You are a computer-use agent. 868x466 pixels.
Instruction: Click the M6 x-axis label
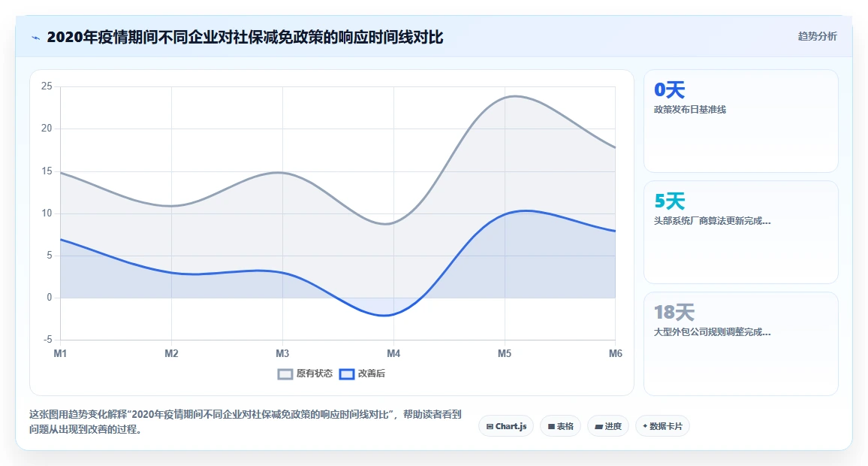(616, 353)
